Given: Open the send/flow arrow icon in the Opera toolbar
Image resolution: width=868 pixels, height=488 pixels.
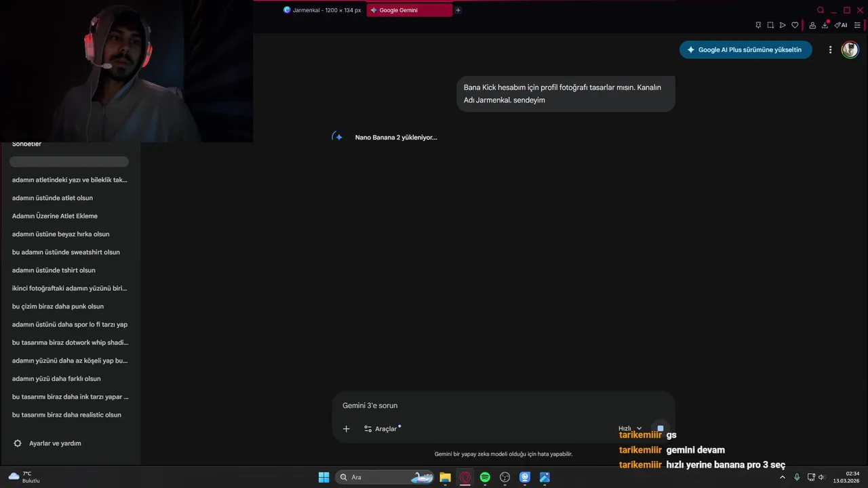Looking at the screenshot, I should 783,25.
